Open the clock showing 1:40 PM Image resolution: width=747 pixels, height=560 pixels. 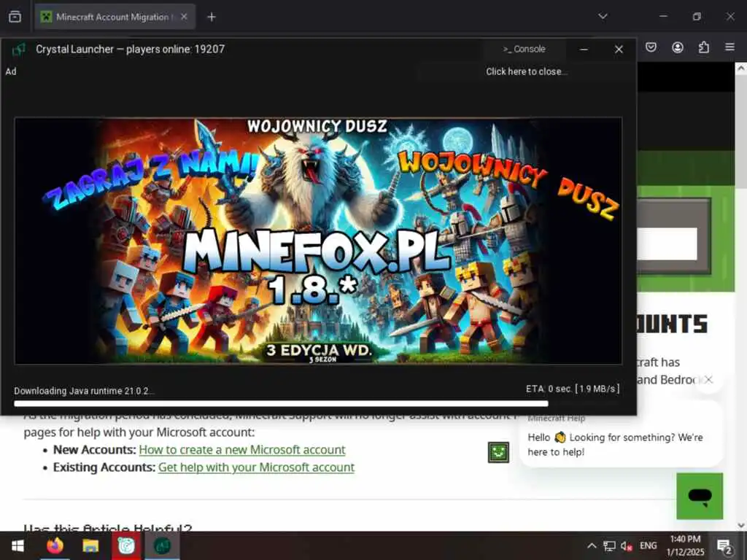pyautogui.click(x=685, y=545)
